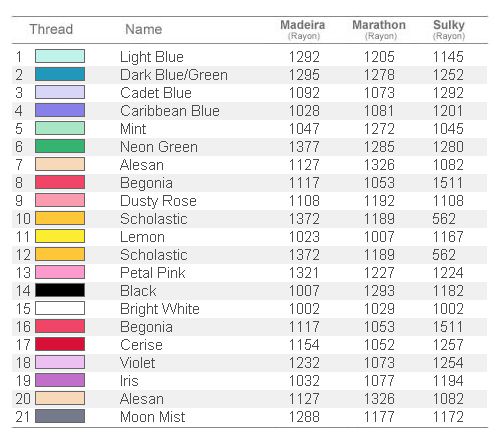
Task: Click Sulky code 1254 in Violet row
Action: [x=448, y=363]
